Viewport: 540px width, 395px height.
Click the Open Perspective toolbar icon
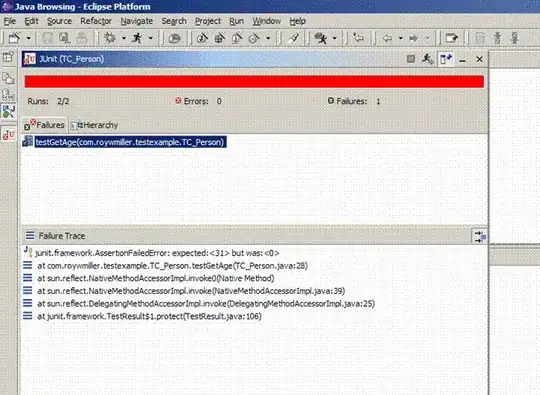coord(451,38)
